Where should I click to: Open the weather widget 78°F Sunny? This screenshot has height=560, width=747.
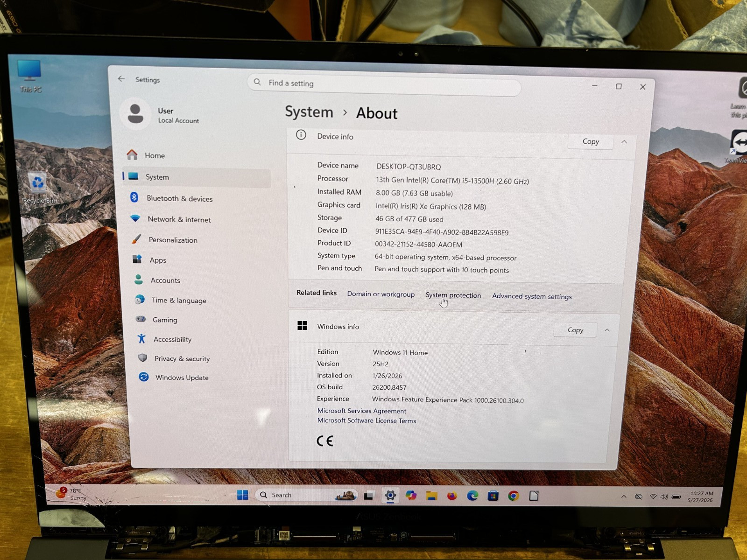click(72, 494)
